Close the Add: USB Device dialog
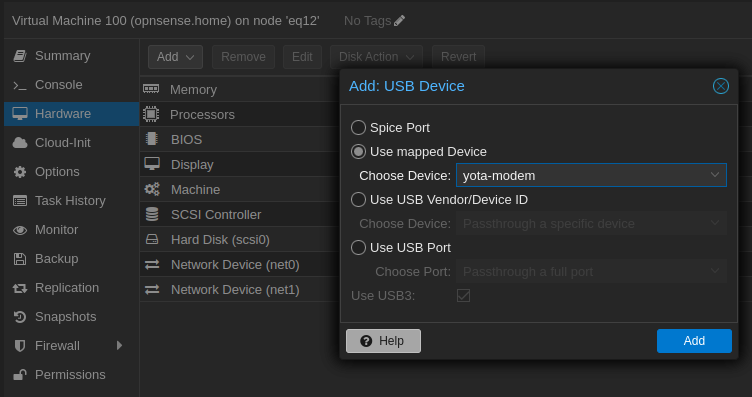Image resolution: width=752 pixels, height=397 pixels. tap(720, 86)
